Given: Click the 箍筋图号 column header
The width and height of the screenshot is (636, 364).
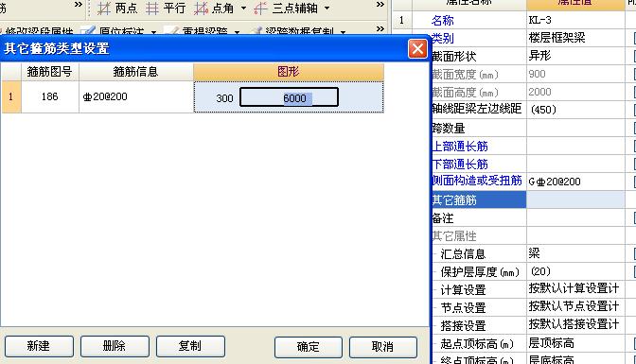Looking at the screenshot, I should 50,72.
